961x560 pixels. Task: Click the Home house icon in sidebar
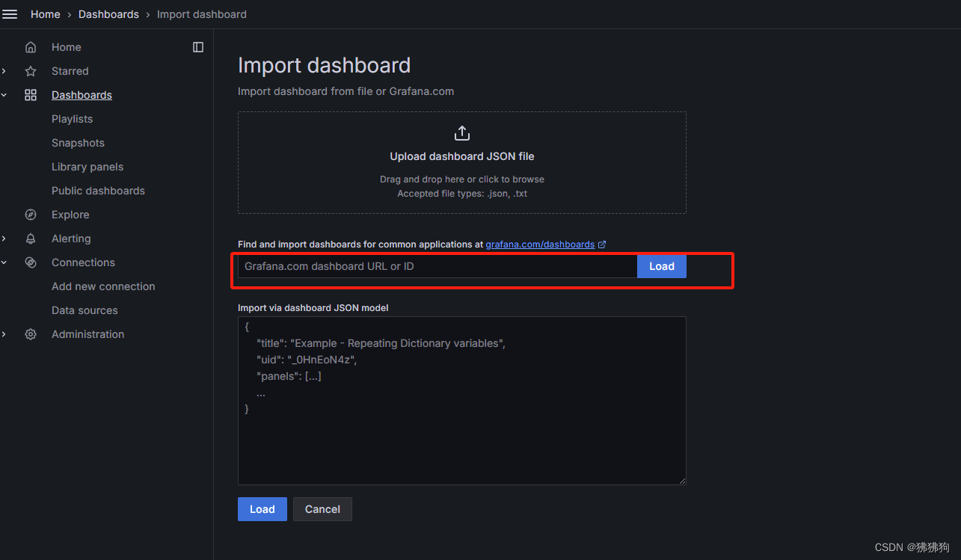click(31, 47)
